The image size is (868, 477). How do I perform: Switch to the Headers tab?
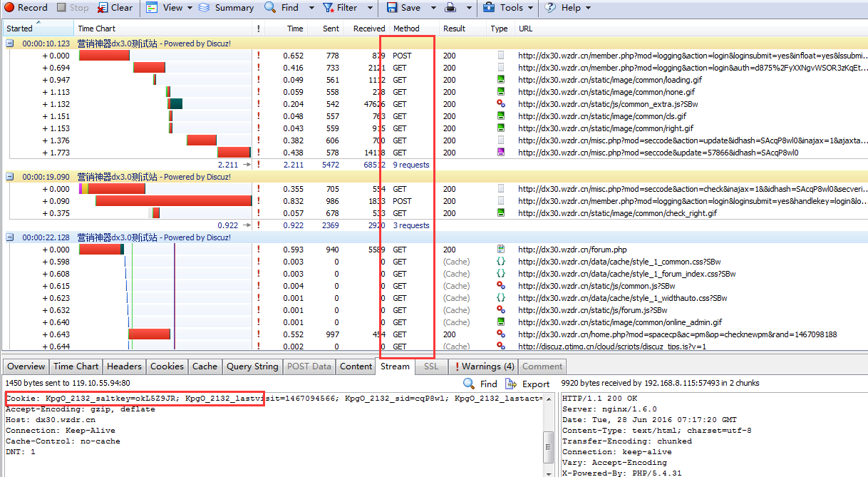point(124,366)
